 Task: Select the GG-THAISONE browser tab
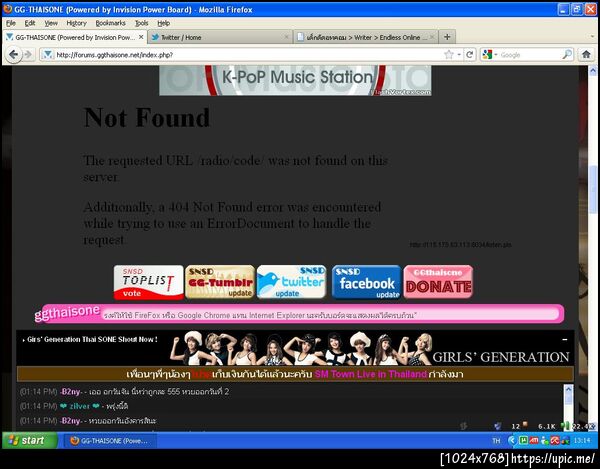pos(75,37)
